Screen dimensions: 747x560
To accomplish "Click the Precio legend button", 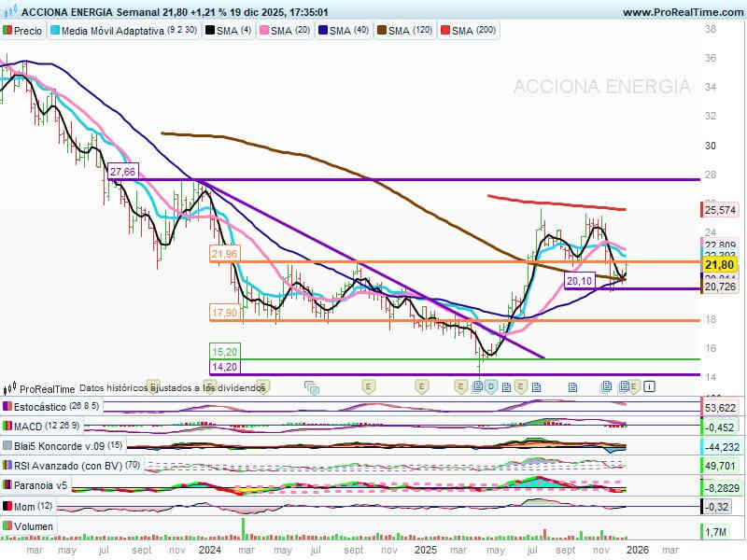I will pyautogui.click(x=23, y=31).
